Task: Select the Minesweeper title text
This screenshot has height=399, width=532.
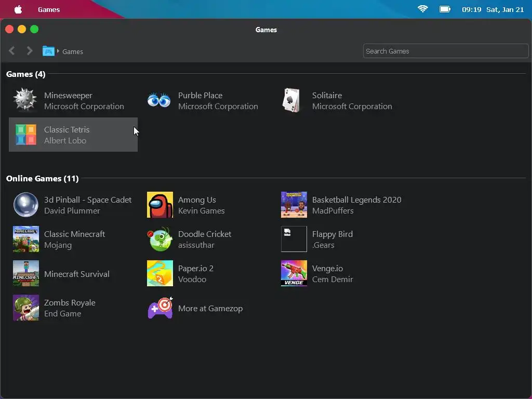Action: [68, 96]
